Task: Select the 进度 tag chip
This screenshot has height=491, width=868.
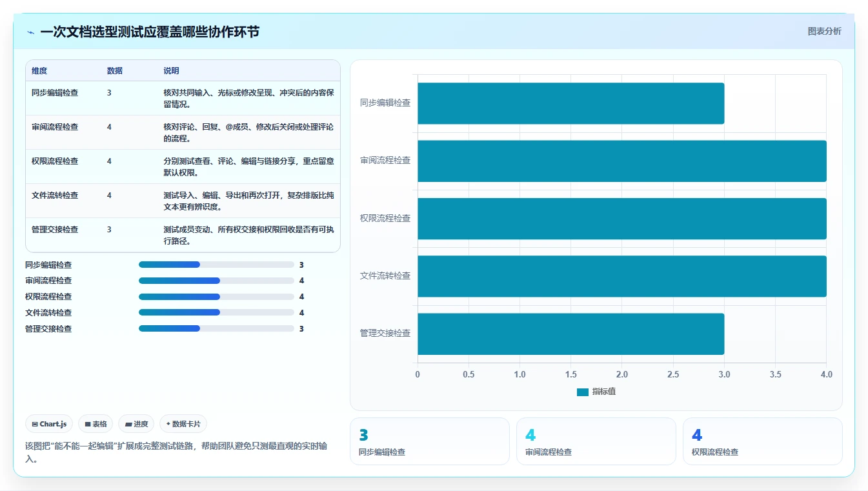Action: 136,424
